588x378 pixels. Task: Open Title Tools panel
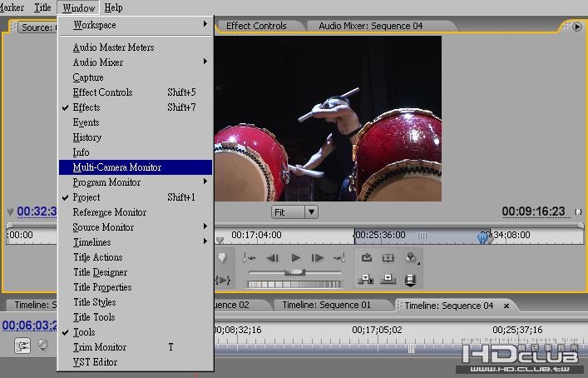[x=136, y=317]
